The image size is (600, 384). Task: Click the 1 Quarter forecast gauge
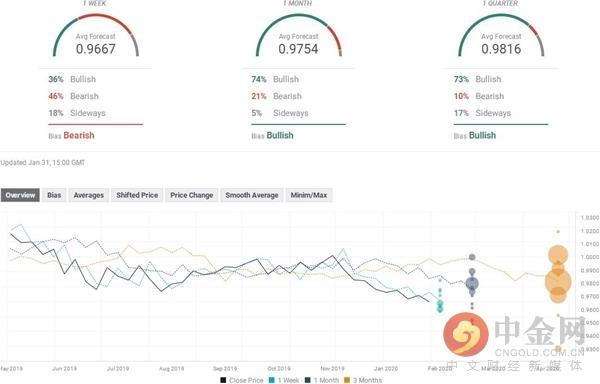[501, 36]
